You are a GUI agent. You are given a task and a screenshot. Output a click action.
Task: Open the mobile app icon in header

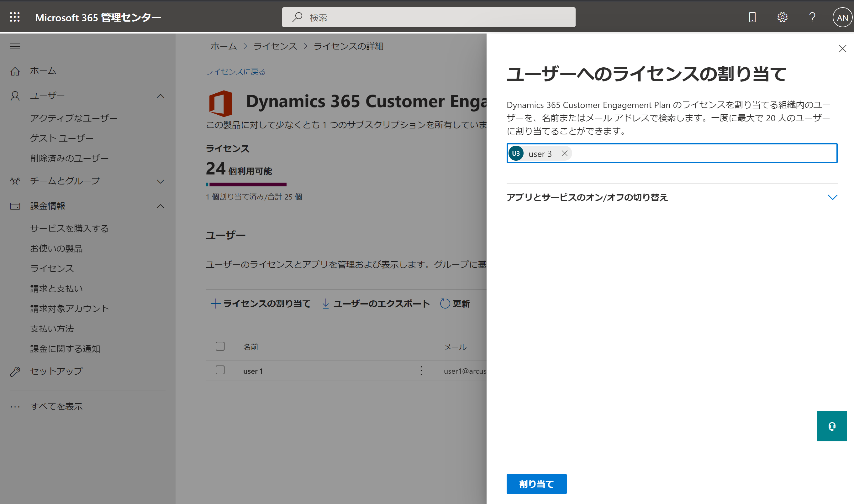click(752, 17)
